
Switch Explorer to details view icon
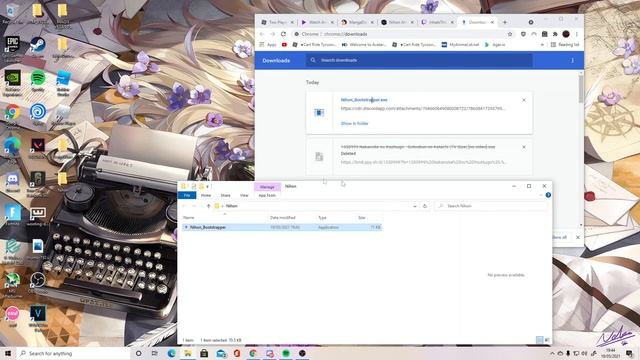[x=540, y=340]
